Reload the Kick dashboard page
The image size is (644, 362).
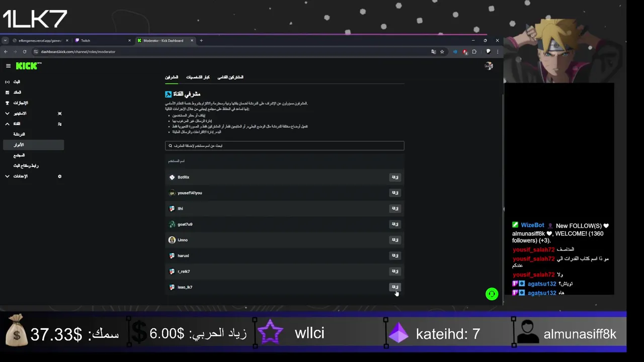(24, 52)
